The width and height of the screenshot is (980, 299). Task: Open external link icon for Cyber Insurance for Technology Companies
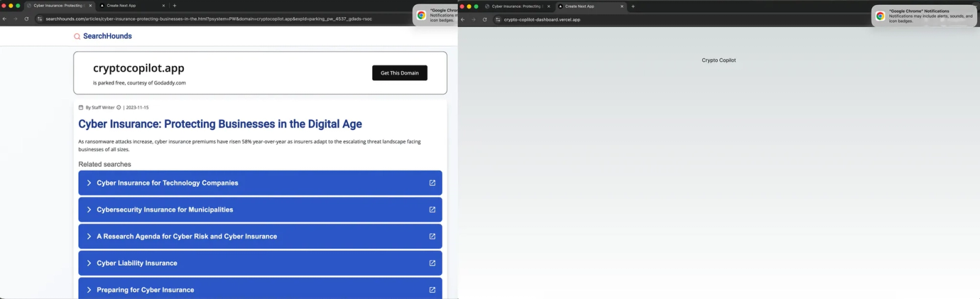(x=432, y=183)
